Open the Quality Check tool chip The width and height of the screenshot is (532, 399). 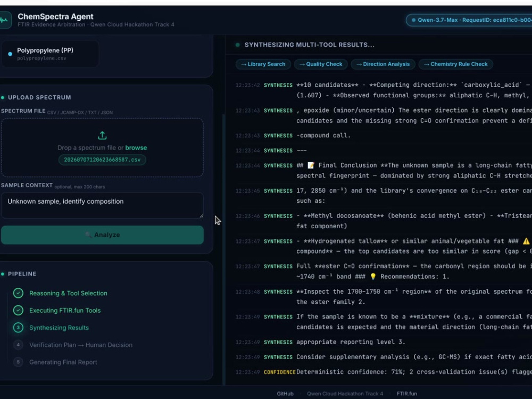pos(321,64)
